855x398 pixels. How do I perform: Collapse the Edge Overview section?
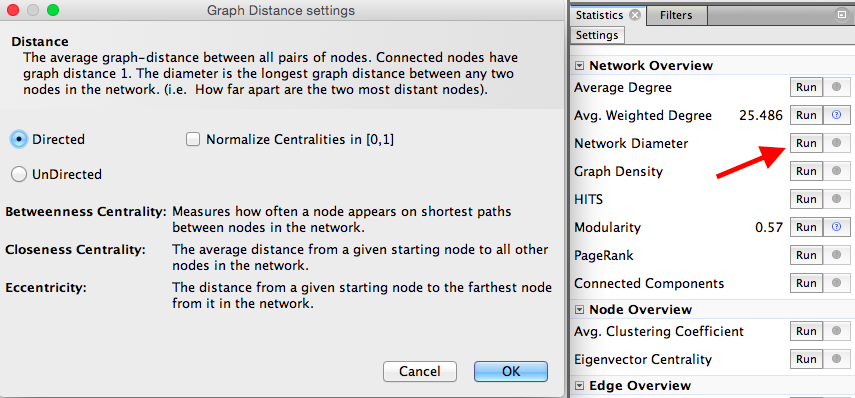coord(579,386)
